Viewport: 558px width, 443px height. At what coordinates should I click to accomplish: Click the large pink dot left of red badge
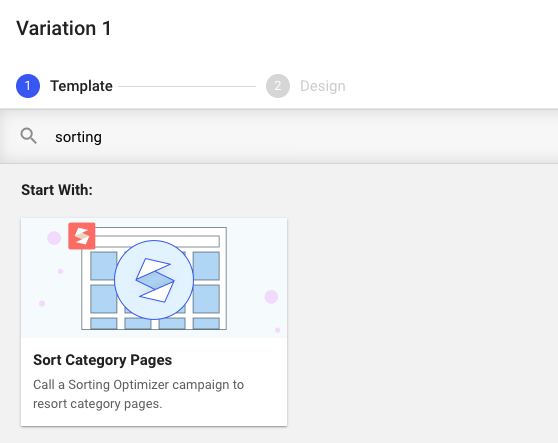54,238
